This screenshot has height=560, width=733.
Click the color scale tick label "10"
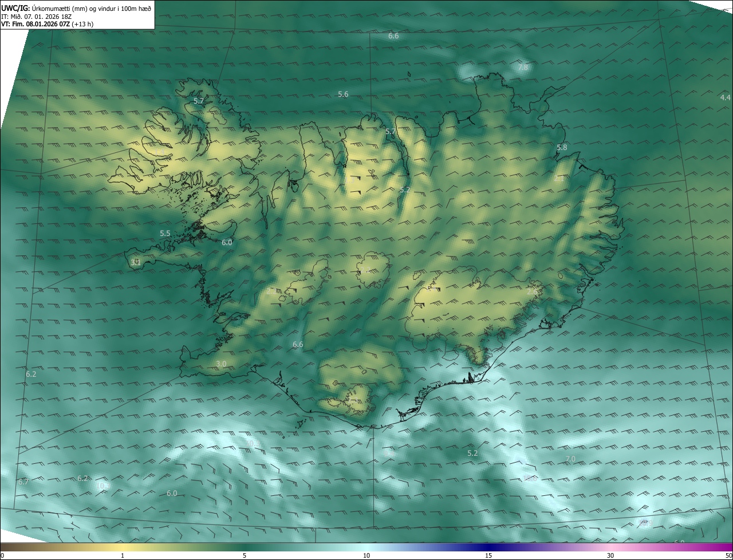(366, 555)
